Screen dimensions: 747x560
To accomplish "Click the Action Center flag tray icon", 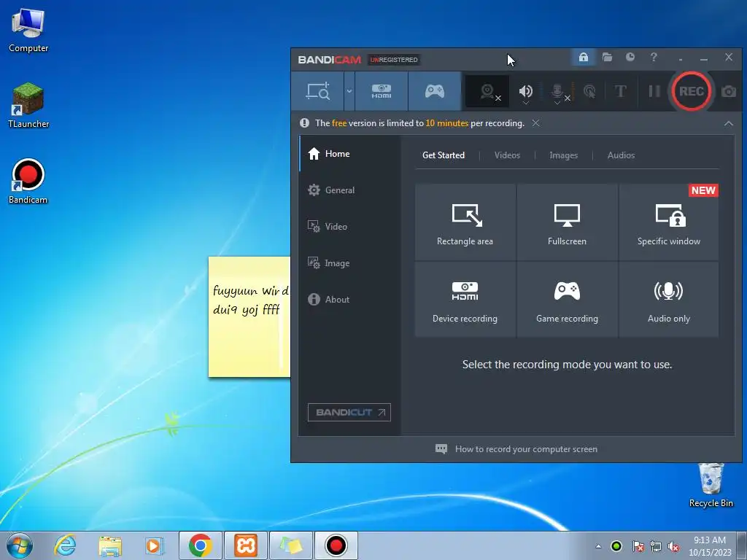I will pos(638,546).
